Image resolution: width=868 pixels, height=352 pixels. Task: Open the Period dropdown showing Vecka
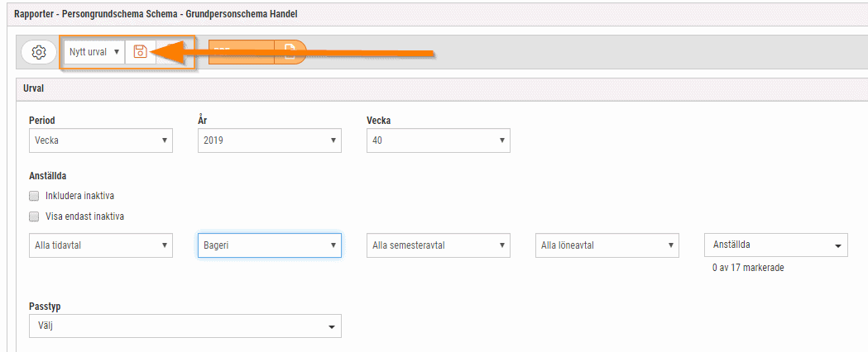tap(101, 140)
